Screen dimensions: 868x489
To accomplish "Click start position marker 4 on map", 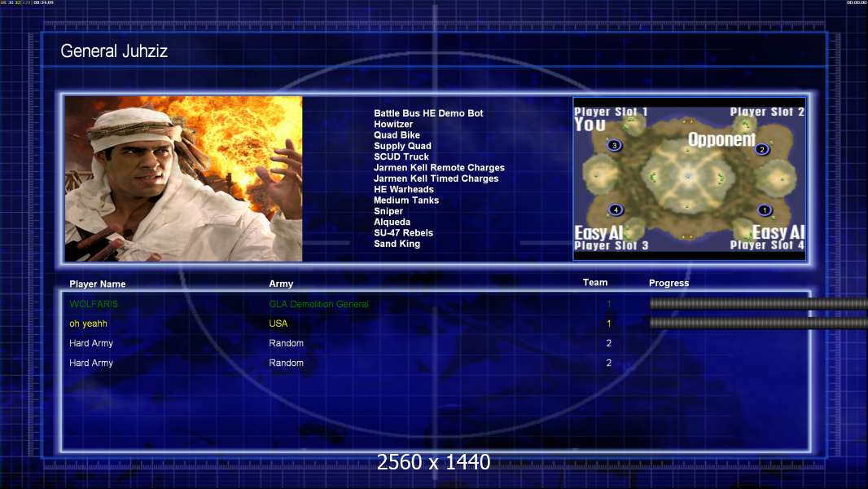I will pos(616,210).
